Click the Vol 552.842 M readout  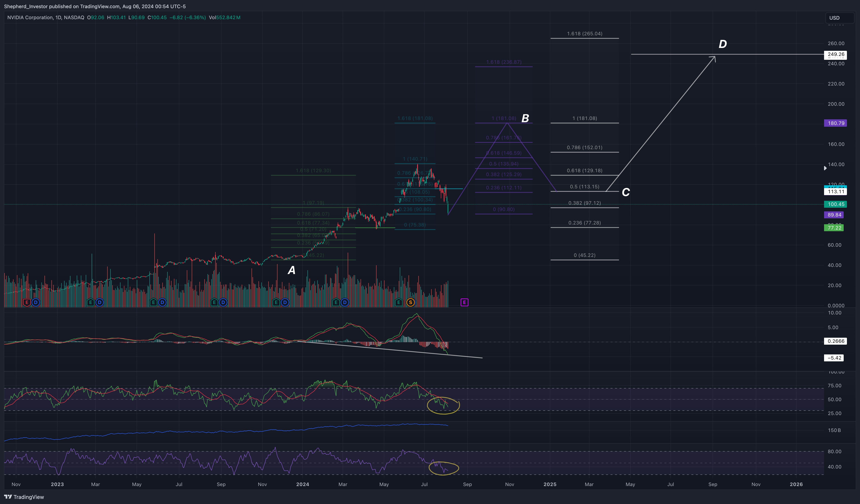click(x=225, y=17)
